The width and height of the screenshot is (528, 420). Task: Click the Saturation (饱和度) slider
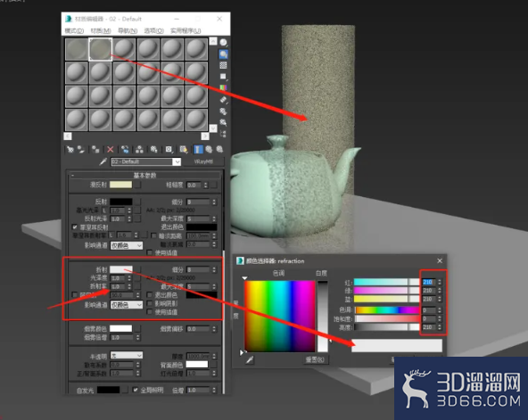[x=386, y=318]
